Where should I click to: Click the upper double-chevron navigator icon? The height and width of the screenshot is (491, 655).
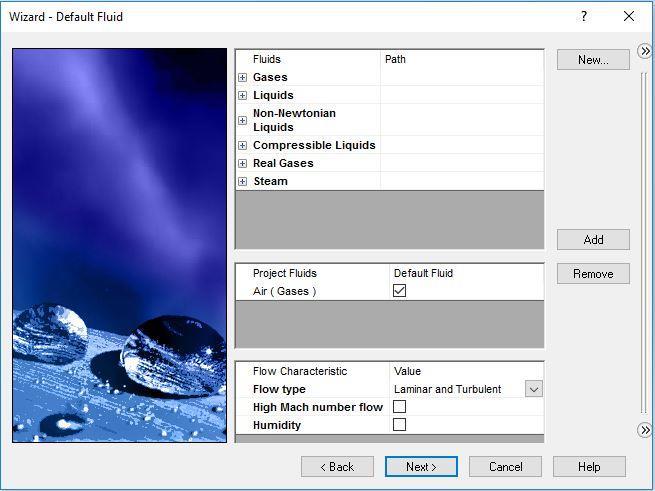tap(645, 51)
